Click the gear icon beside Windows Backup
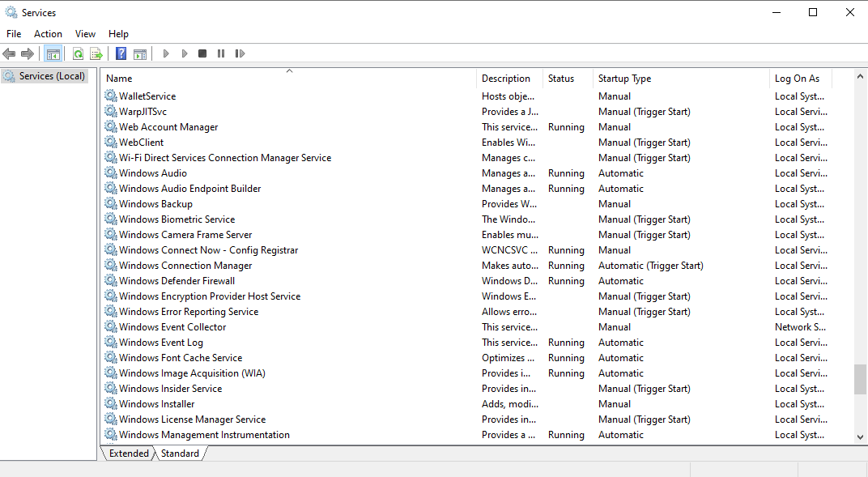 (x=111, y=203)
